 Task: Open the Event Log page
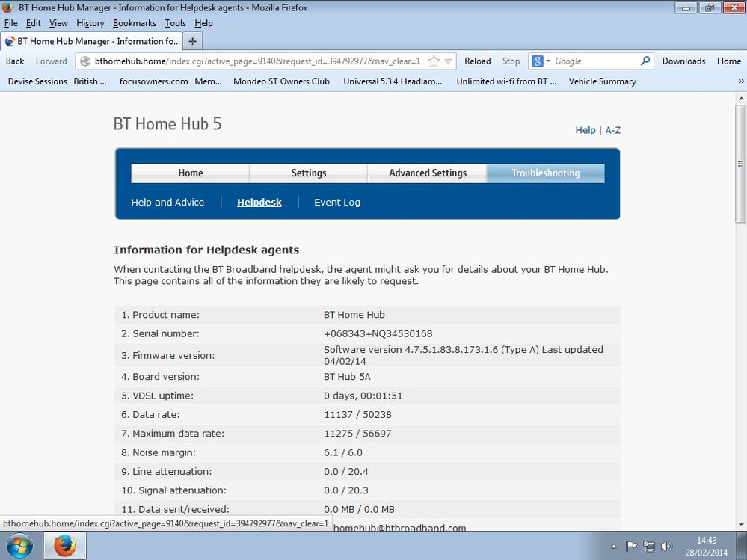pyautogui.click(x=337, y=203)
